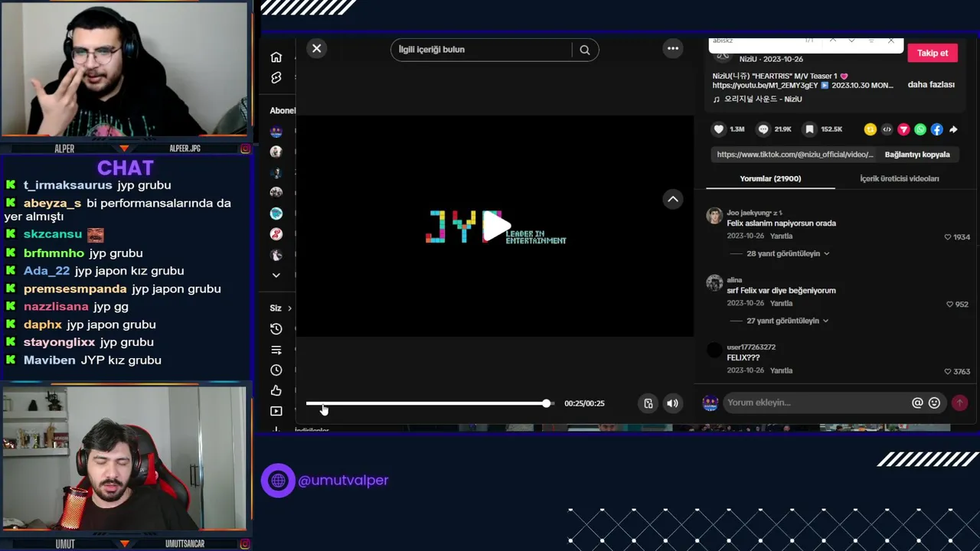Click chat username Maviben
The image size is (980, 551).
[49, 360]
